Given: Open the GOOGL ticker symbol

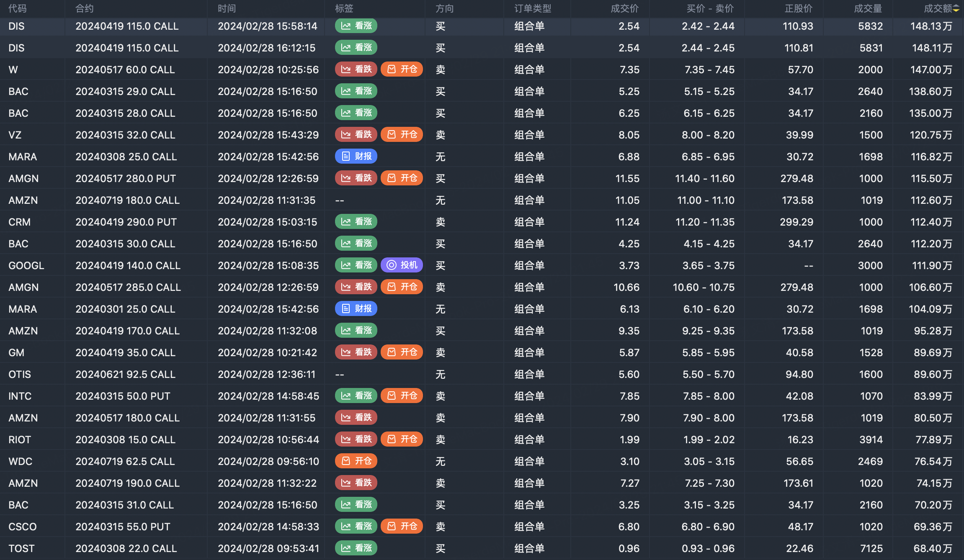Looking at the screenshot, I should pyautogui.click(x=26, y=266).
